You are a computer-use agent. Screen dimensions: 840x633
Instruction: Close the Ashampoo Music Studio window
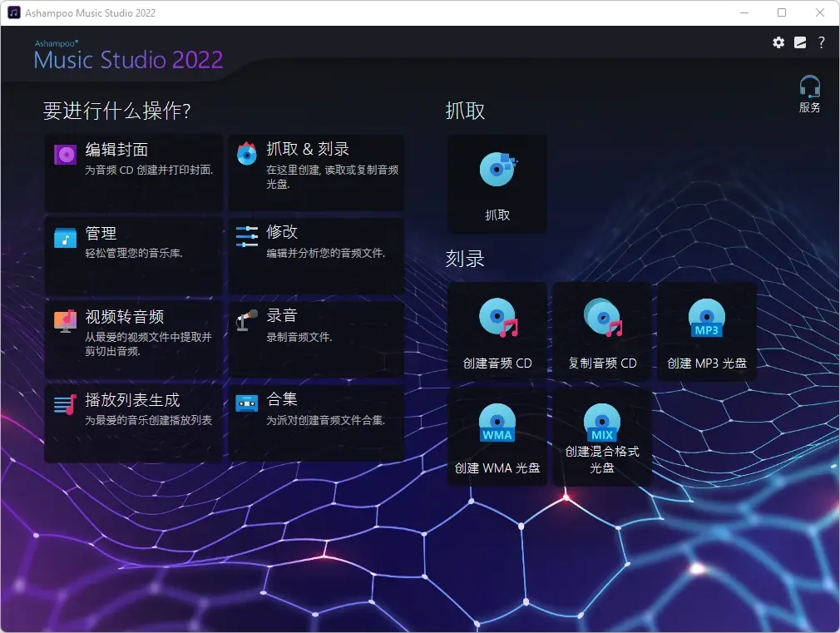[x=820, y=12]
